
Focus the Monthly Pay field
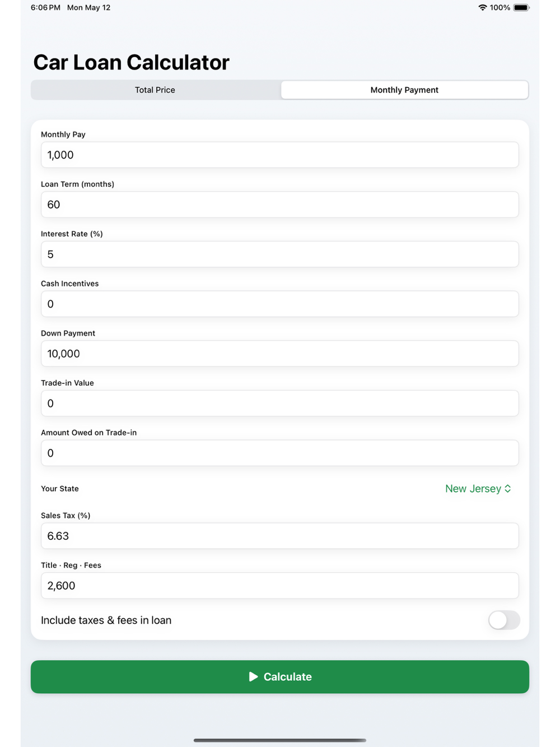pos(280,155)
